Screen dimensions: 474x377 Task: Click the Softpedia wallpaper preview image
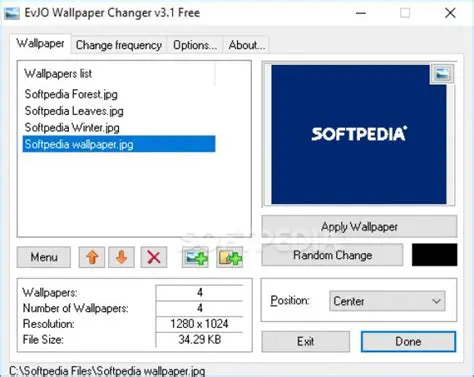[359, 134]
